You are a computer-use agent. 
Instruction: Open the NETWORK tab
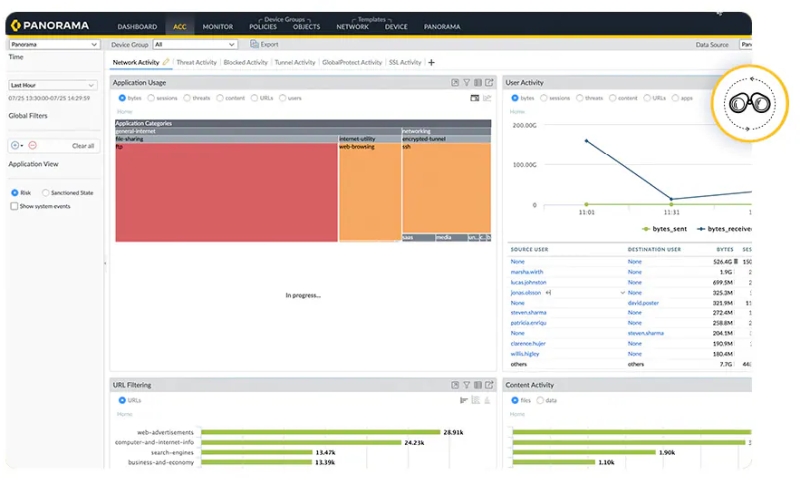tap(353, 27)
